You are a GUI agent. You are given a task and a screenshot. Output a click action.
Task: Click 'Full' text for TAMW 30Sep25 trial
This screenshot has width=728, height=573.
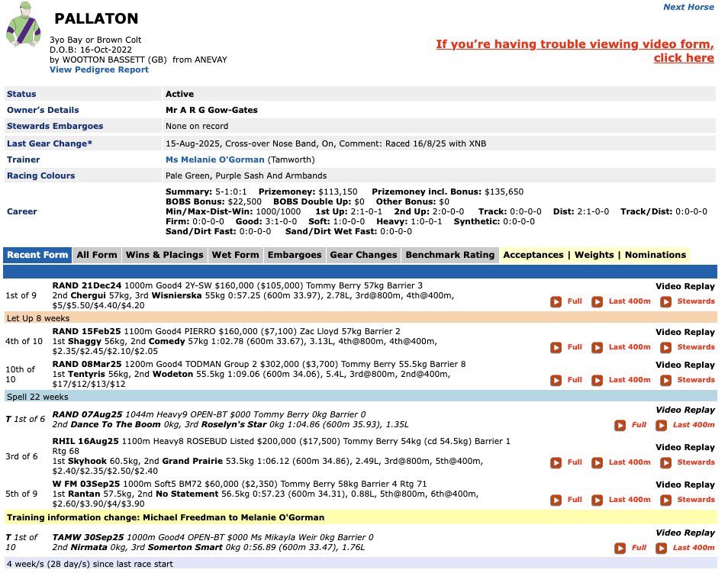(639, 548)
